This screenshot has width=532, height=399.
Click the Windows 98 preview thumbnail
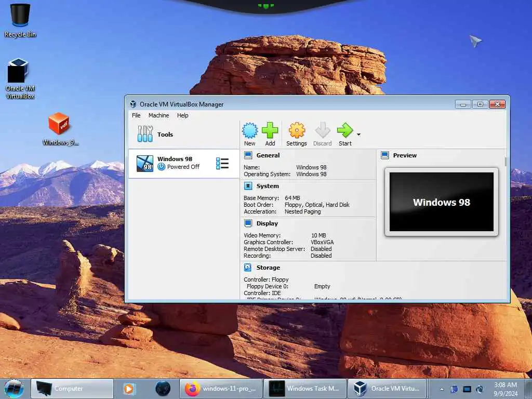pos(442,202)
